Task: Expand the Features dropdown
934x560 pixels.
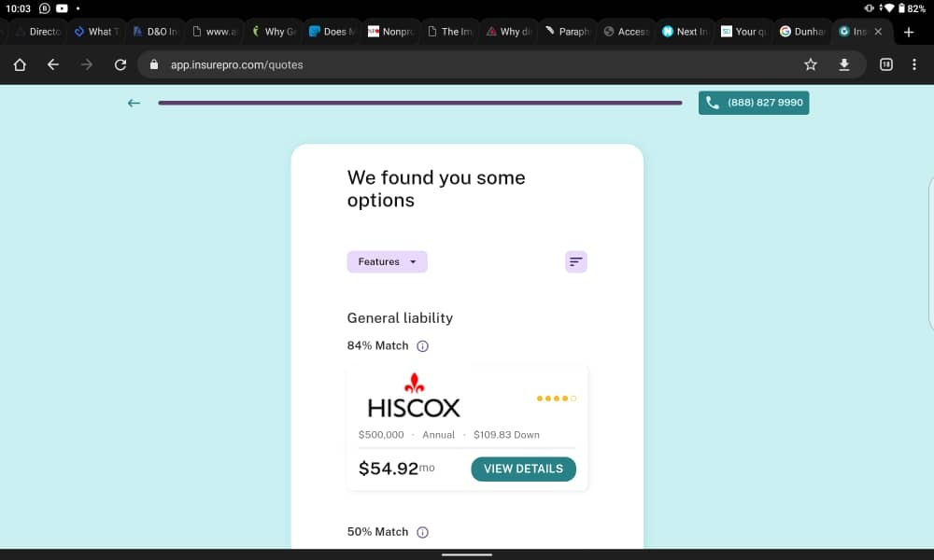Action: [388, 262]
